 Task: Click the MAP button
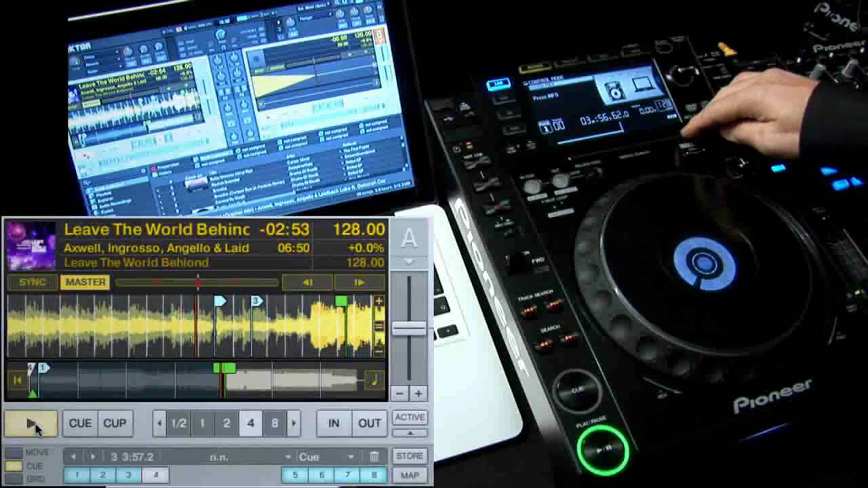410,475
